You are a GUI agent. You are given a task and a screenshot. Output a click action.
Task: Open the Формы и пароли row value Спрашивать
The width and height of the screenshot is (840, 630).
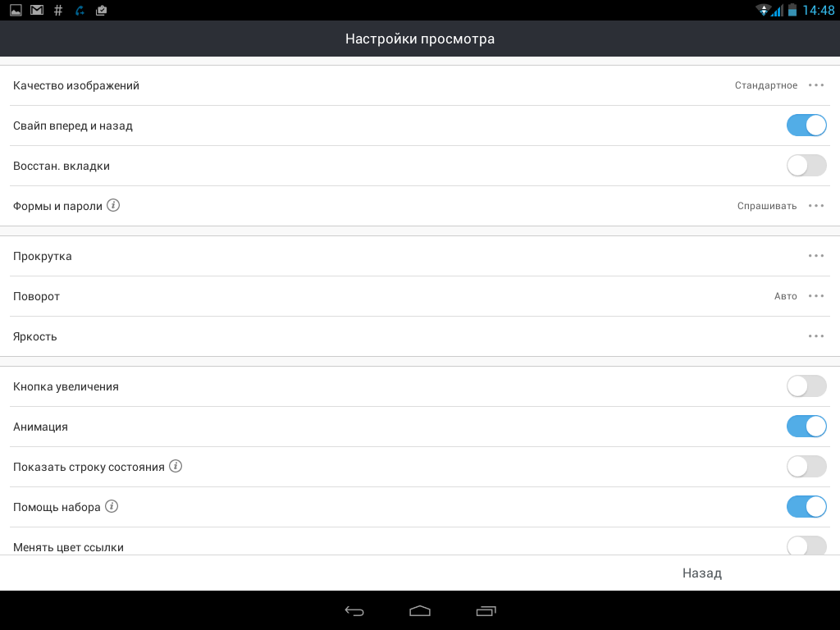[767, 206]
